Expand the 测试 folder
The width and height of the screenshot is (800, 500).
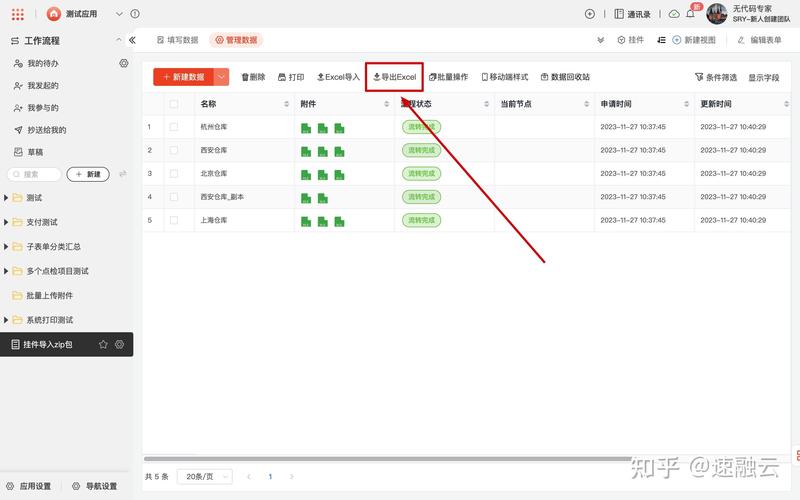click(6, 197)
